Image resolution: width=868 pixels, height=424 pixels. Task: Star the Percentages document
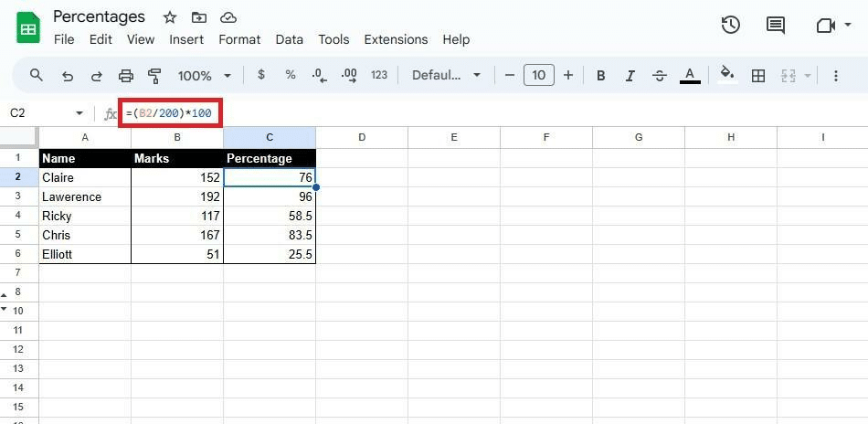170,17
